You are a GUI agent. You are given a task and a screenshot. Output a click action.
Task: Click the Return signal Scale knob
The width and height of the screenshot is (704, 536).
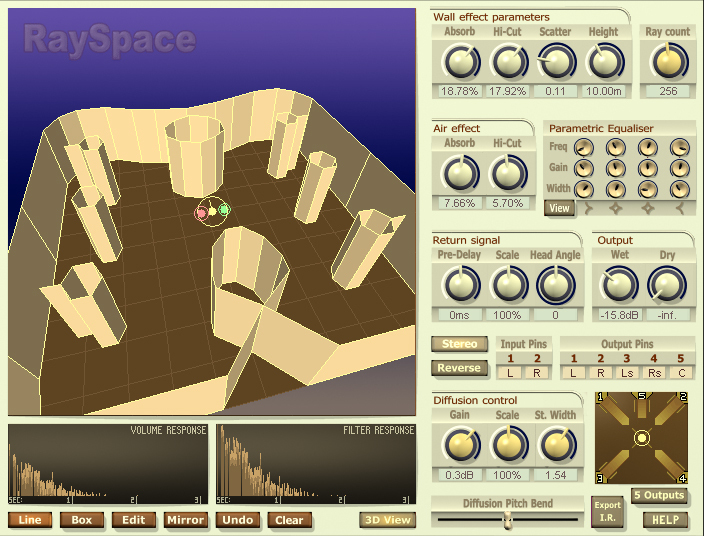pyautogui.click(x=508, y=286)
